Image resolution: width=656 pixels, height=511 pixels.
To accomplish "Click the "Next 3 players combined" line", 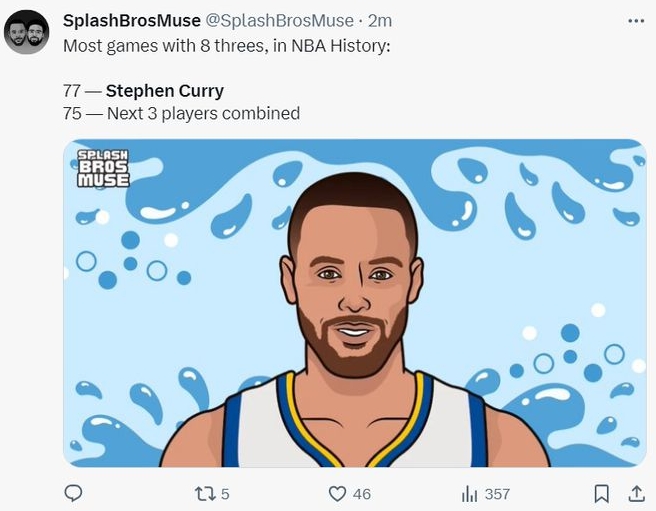I will [x=180, y=113].
